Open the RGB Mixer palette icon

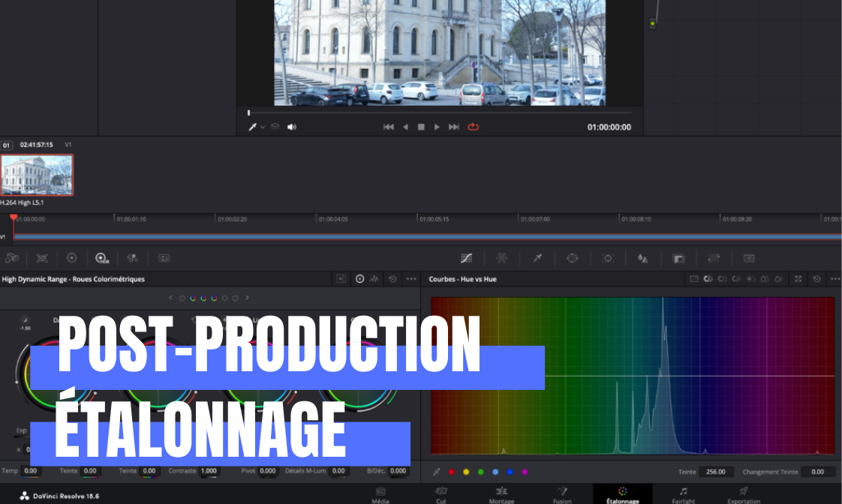(x=133, y=258)
